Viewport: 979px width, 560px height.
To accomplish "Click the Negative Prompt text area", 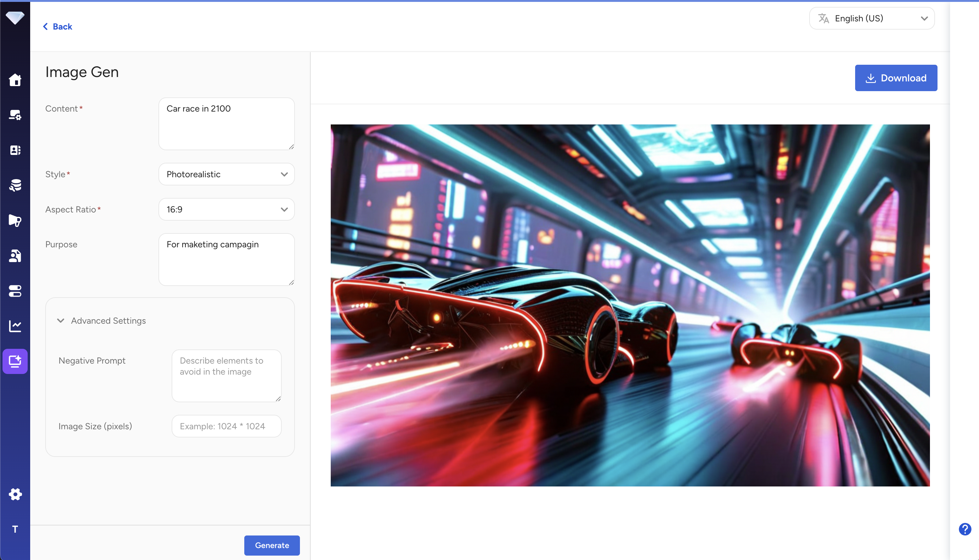I will [x=226, y=376].
